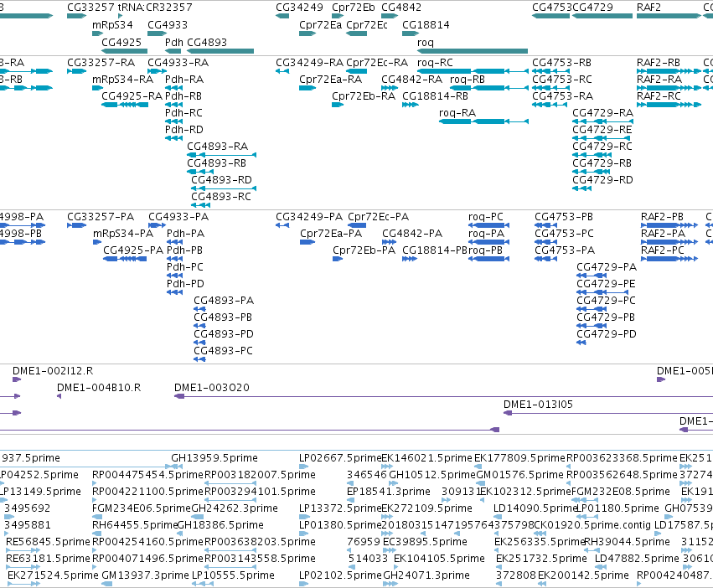The width and height of the screenshot is (713, 588).
Task: Open transcript CG4893-RC
Action: click(x=221, y=197)
